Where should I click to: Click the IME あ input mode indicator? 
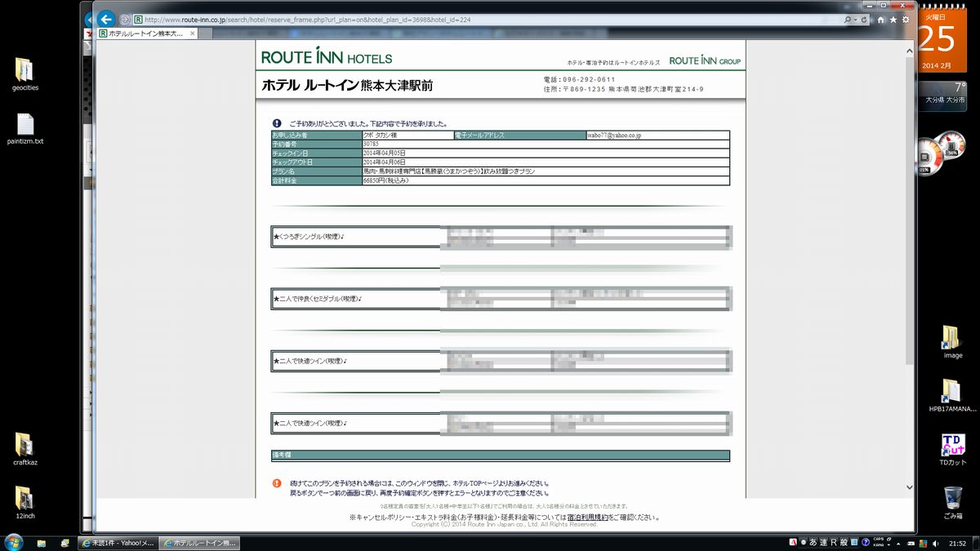pos(813,543)
